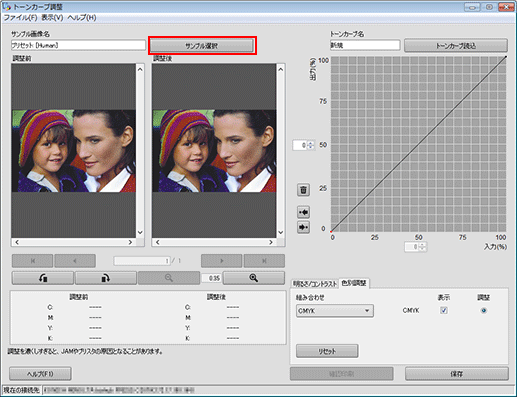Open the CMYK 組み合わせ dropdown

coord(335,311)
